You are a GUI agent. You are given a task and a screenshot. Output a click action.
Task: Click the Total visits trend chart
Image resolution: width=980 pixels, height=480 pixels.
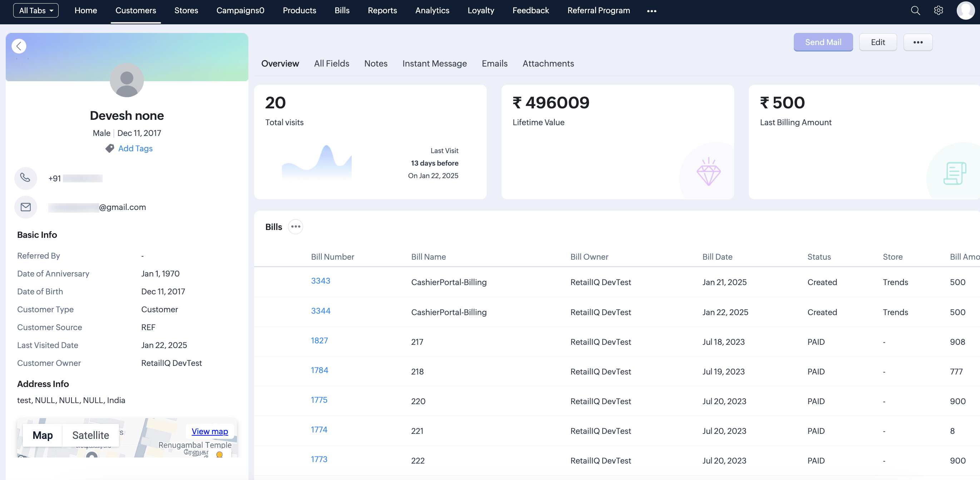pos(317,162)
